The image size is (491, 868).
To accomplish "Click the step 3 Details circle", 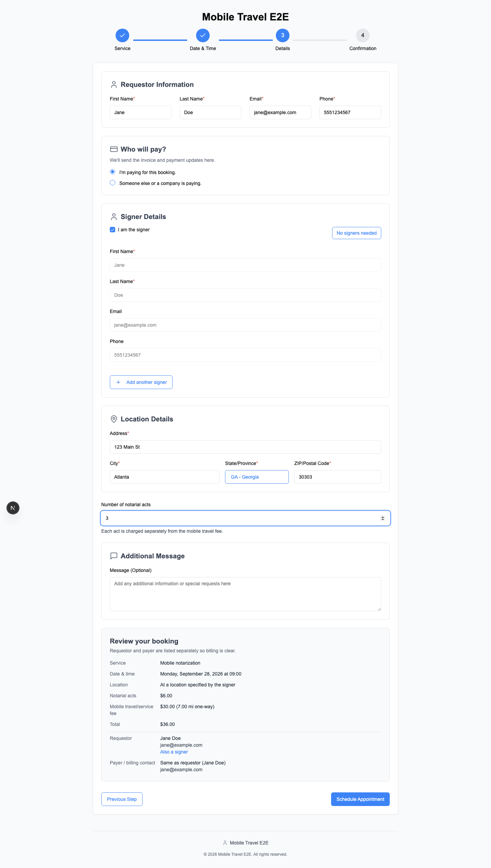I will coord(283,35).
